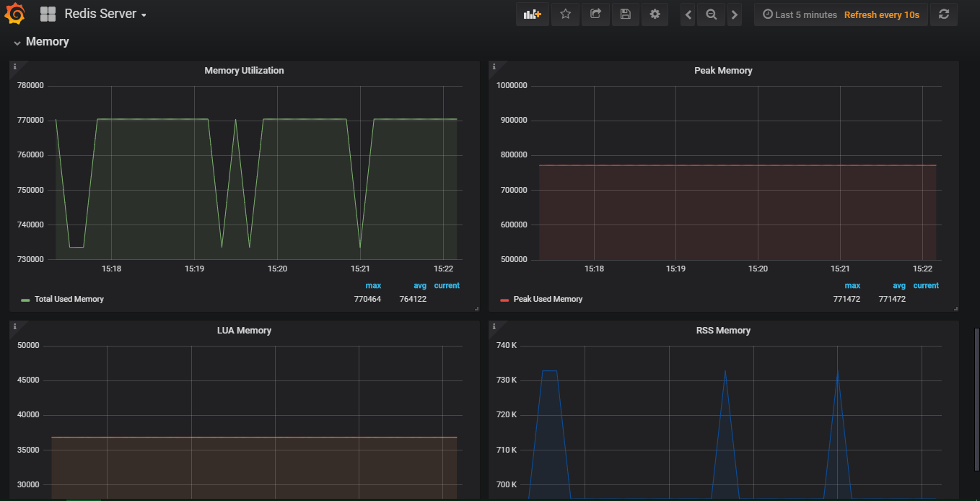Click the Grafana logo icon
The height and width of the screenshot is (501, 980).
[x=15, y=14]
